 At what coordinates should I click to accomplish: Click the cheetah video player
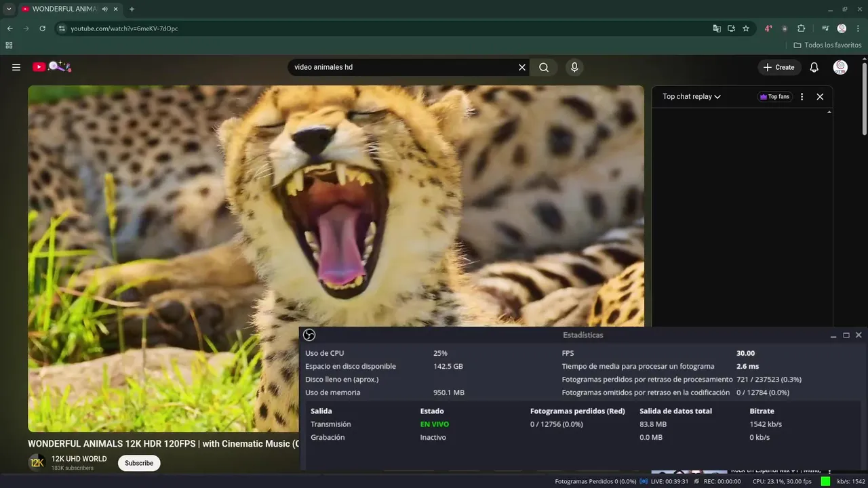[336, 258]
